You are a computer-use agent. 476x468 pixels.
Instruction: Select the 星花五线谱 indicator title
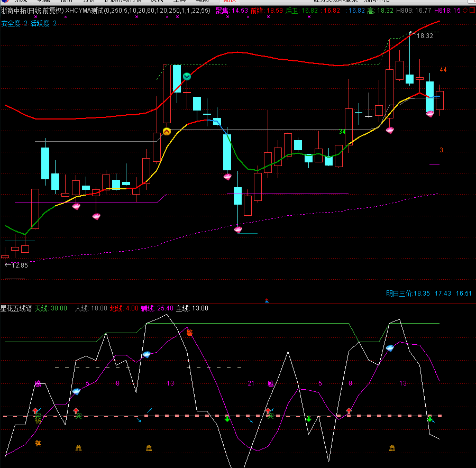(x=16, y=308)
